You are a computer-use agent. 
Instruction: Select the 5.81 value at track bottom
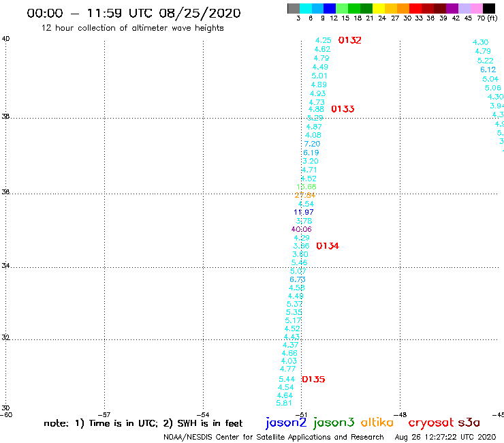284,403
